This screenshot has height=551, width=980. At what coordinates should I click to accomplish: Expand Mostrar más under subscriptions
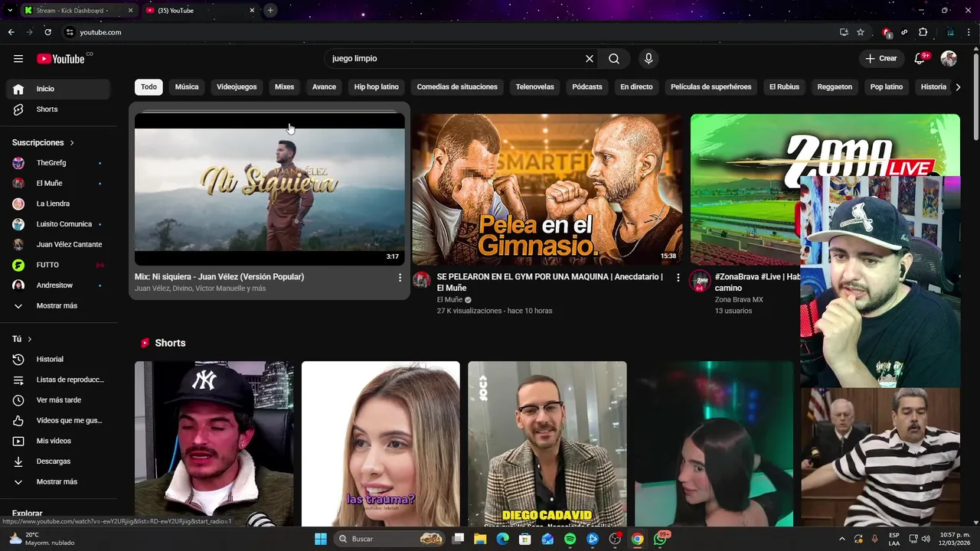[x=60, y=306]
